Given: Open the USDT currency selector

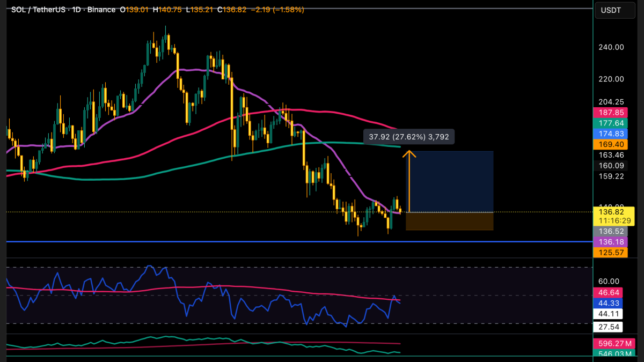Looking at the screenshot, I should point(611,10).
